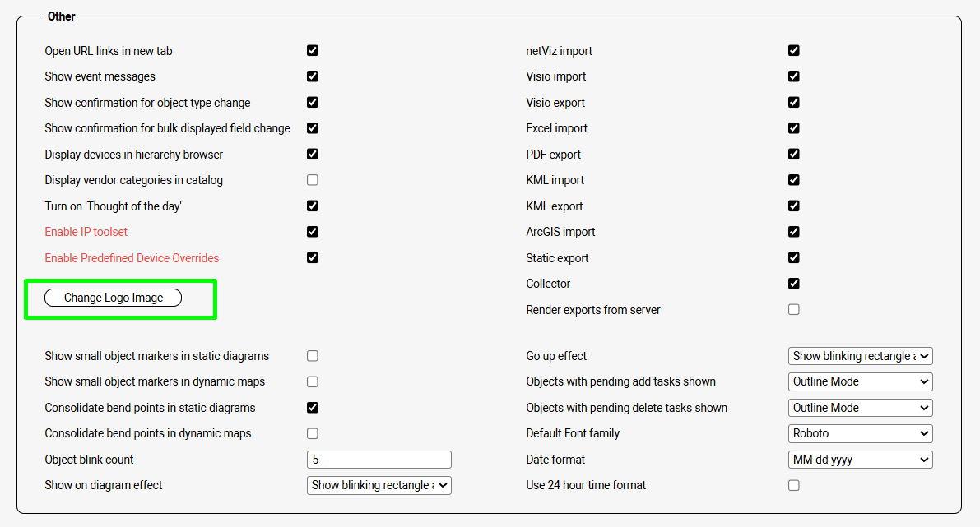Uncheck Open URL links in new tab
The width and height of the screenshot is (980, 527).
[313, 50]
